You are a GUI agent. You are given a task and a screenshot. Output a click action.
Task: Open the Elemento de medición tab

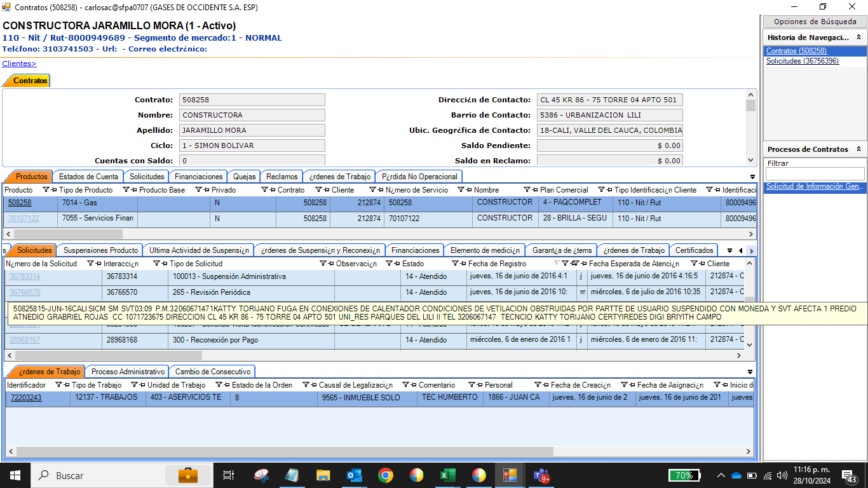pos(485,250)
